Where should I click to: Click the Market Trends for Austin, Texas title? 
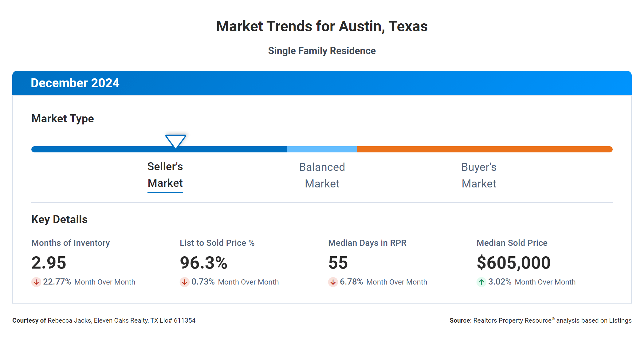pos(322,26)
